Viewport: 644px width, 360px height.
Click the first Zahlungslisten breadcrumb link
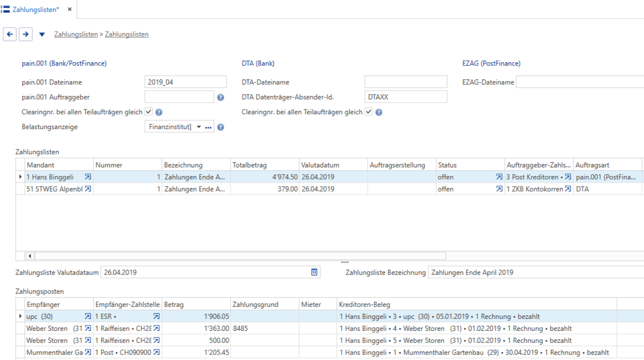point(76,35)
